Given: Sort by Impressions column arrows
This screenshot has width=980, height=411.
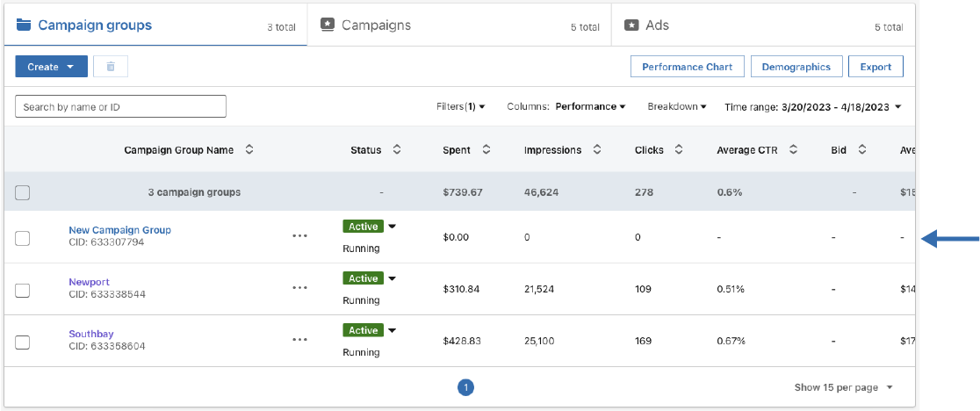Looking at the screenshot, I should pyautogui.click(x=597, y=150).
